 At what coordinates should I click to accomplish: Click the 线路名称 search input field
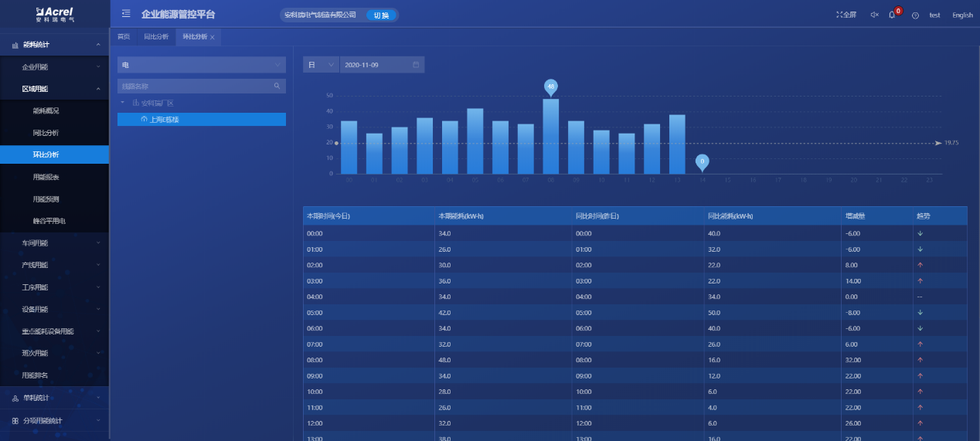tap(193, 87)
